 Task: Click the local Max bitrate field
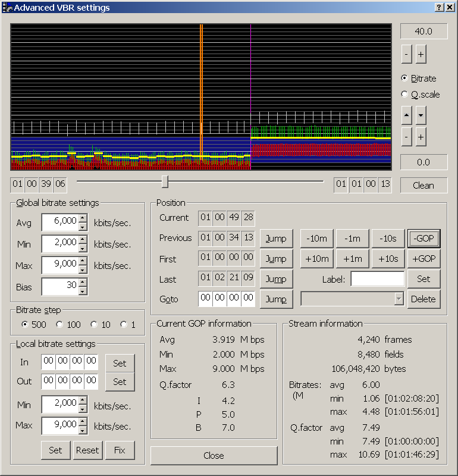pyautogui.click(x=60, y=426)
